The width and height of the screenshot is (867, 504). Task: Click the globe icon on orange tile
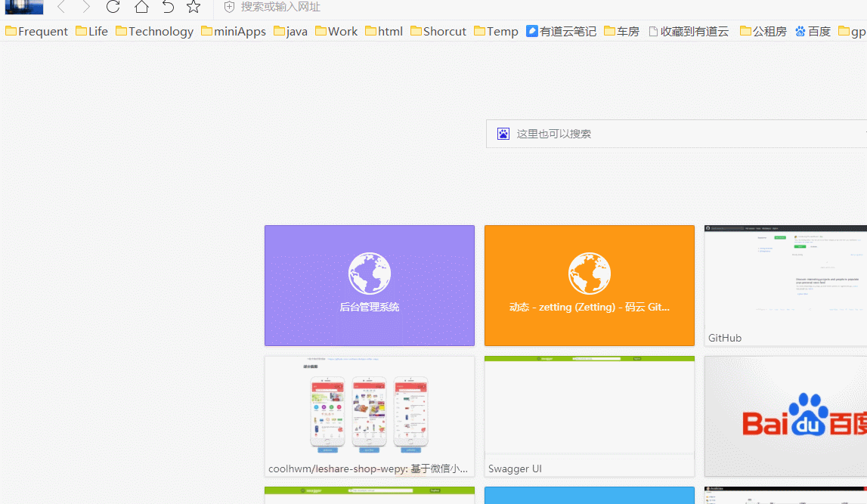590,274
